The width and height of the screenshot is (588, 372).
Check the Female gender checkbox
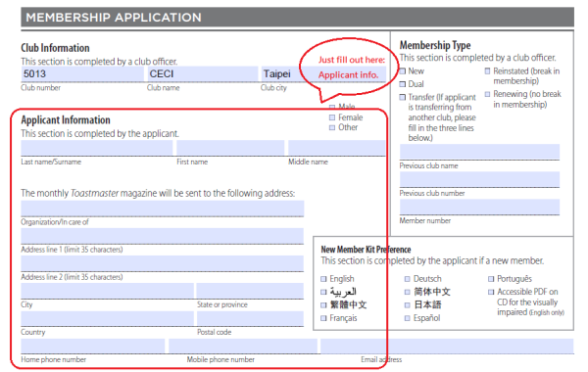point(332,117)
